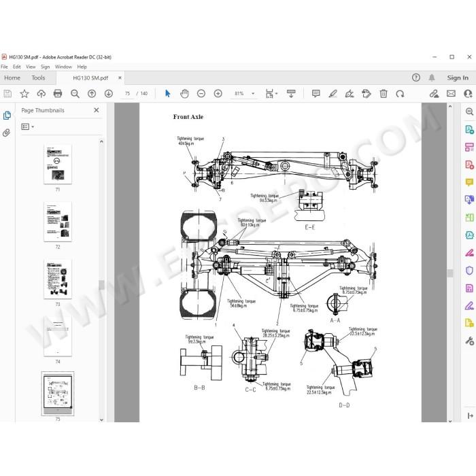The image size is (476, 476).
Task: Send the file by email envelope icon
Action: (x=451, y=94)
